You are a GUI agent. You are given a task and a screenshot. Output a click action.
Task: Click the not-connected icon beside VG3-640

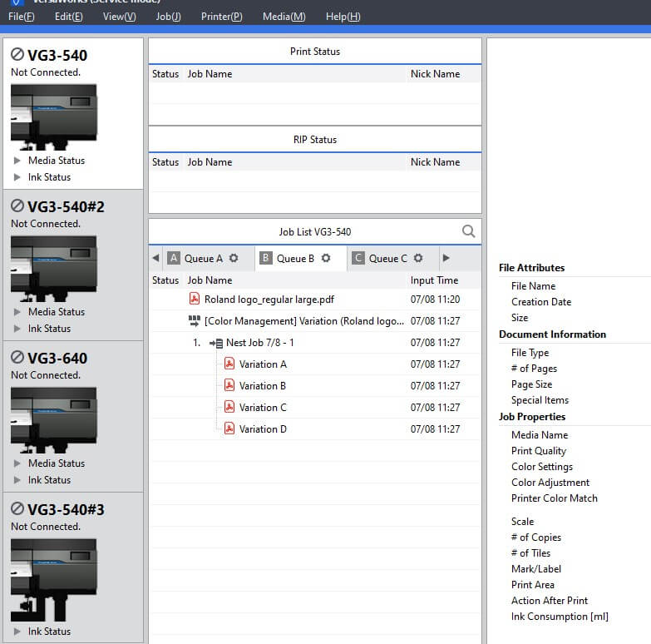tap(17, 357)
